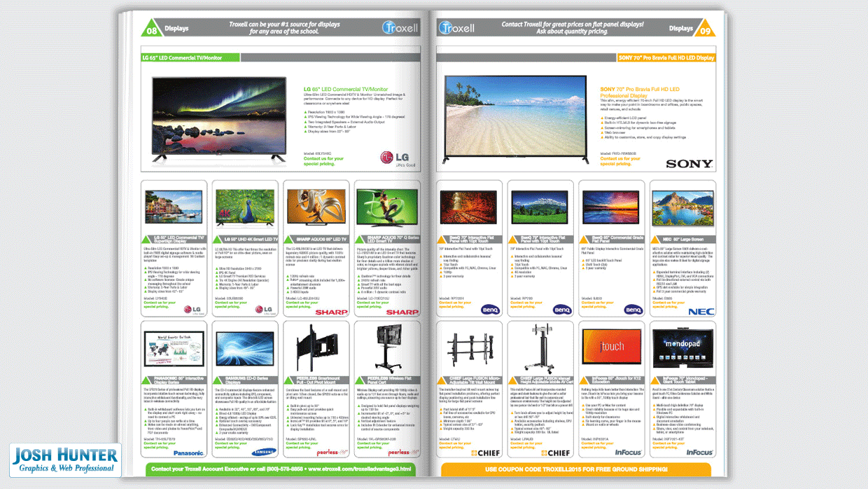868x489 pixels.
Task: Select the LG SuperSign coastal town TV image
Action: (x=173, y=207)
